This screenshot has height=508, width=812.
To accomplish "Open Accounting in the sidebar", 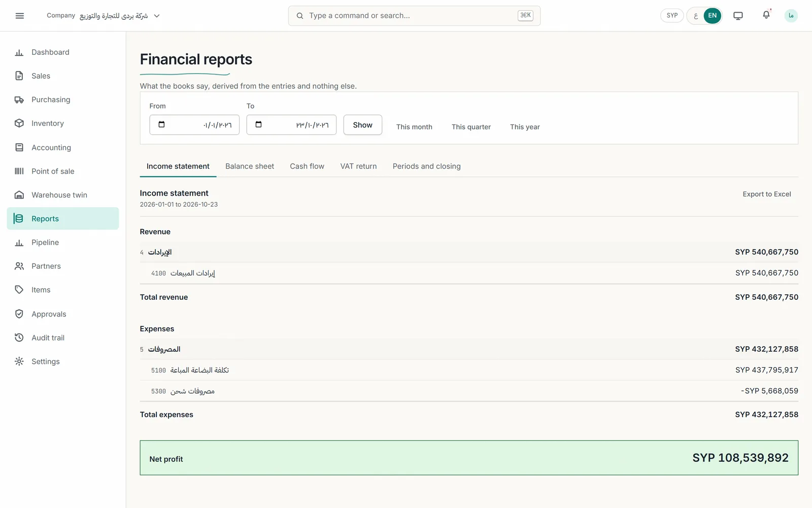I will tap(63, 147).
